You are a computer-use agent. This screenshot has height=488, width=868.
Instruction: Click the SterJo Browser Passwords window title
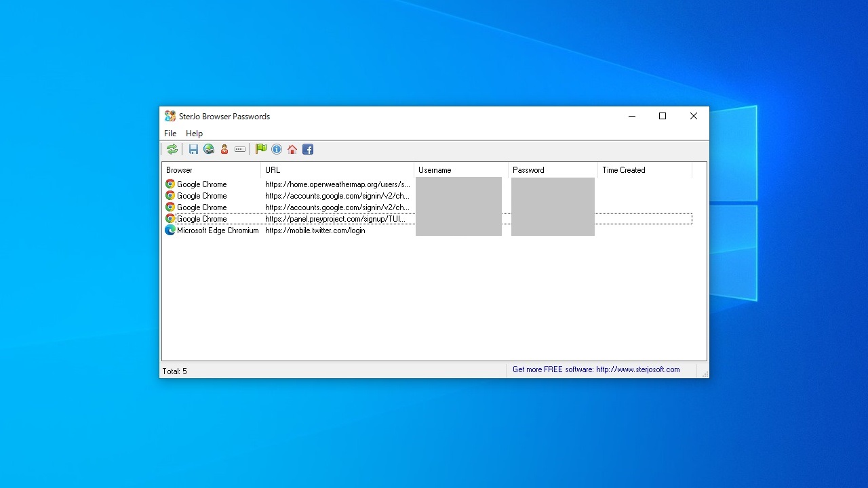coord(224,116)
